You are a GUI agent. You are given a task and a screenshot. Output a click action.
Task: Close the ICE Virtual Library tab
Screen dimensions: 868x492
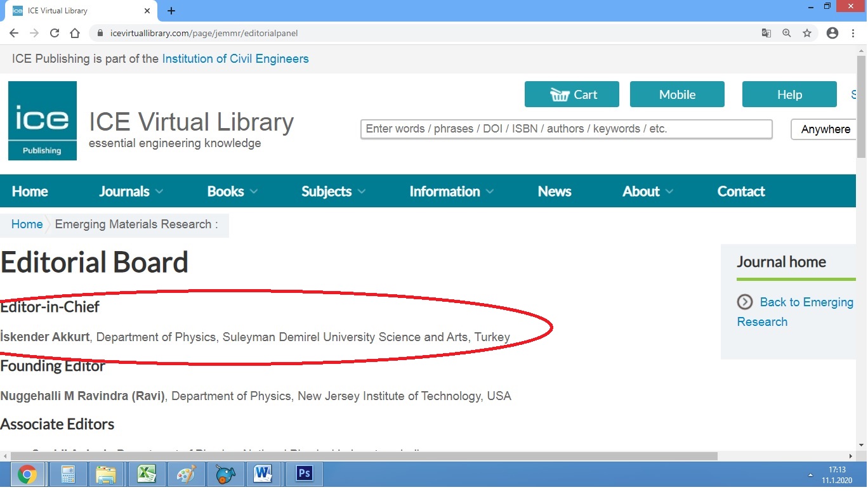(x=147, y=11)
